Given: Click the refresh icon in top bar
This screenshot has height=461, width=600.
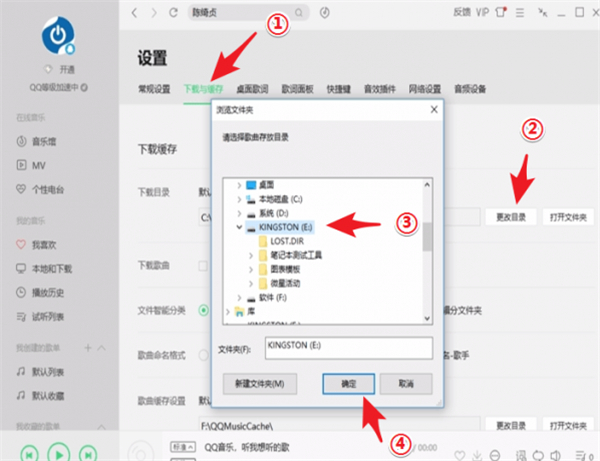Looking at the screenshot, I should click(173, 13).
